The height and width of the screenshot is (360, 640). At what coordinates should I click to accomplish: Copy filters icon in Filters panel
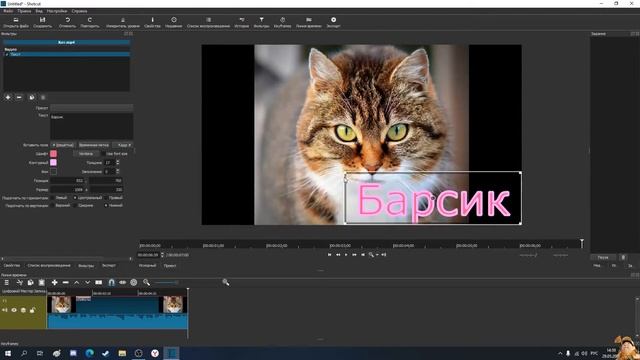(32, 98)
